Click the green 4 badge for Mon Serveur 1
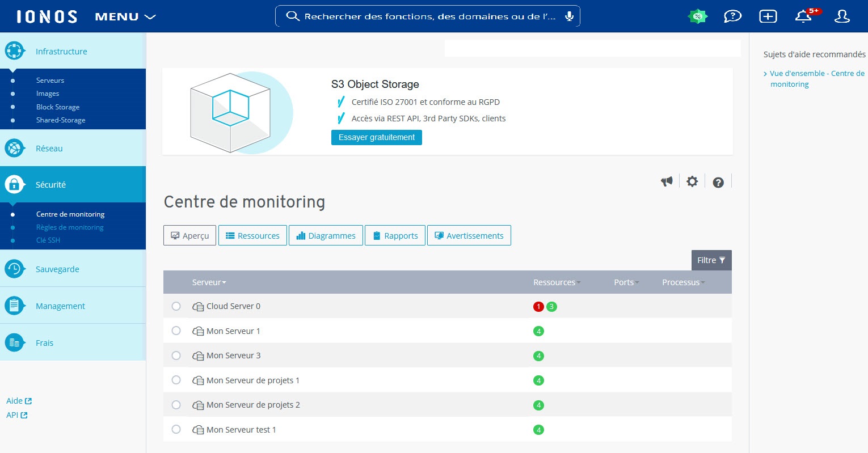Viewport: 868px width, 453px height. click(x=538, y=331)
